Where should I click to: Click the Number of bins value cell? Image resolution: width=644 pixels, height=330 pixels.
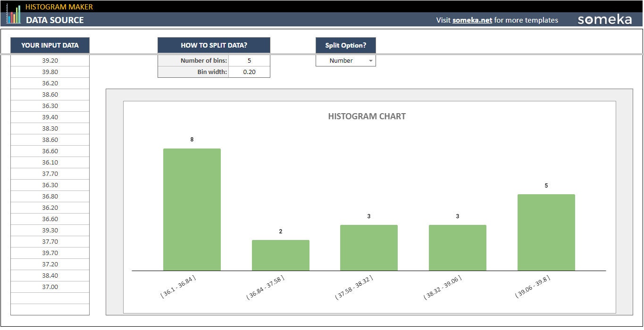[250, 60]
